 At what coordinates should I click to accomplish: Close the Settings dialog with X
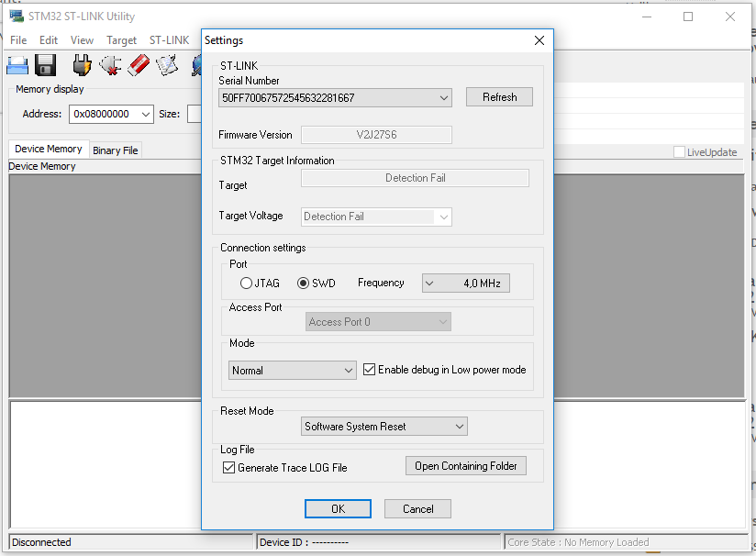click(539, 40)
